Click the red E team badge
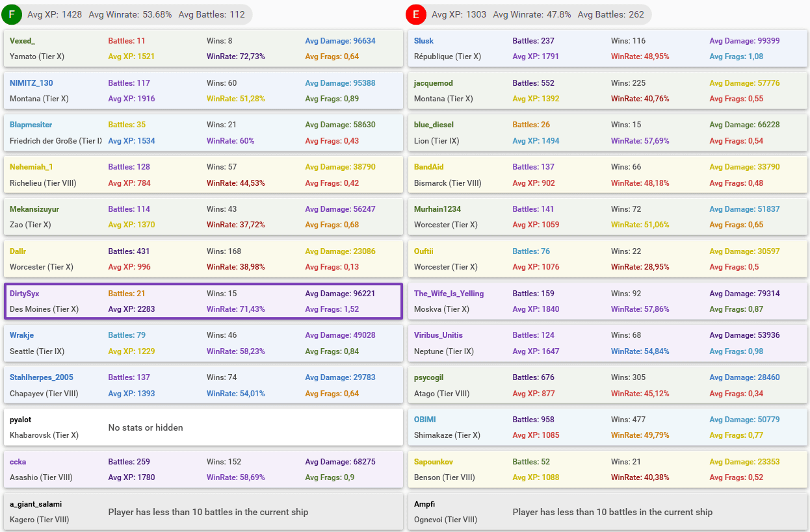This screenshot has width=810, height=532. point(416,14)
